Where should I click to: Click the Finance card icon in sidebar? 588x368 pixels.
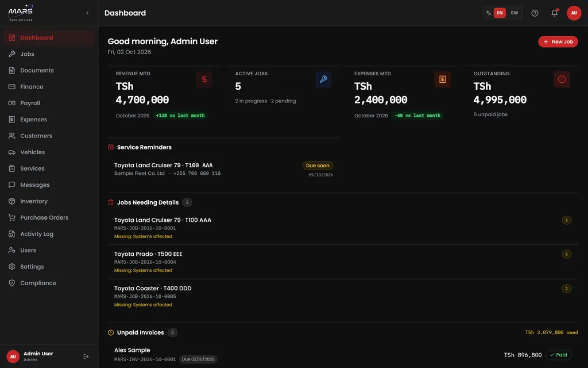(12, 87)
